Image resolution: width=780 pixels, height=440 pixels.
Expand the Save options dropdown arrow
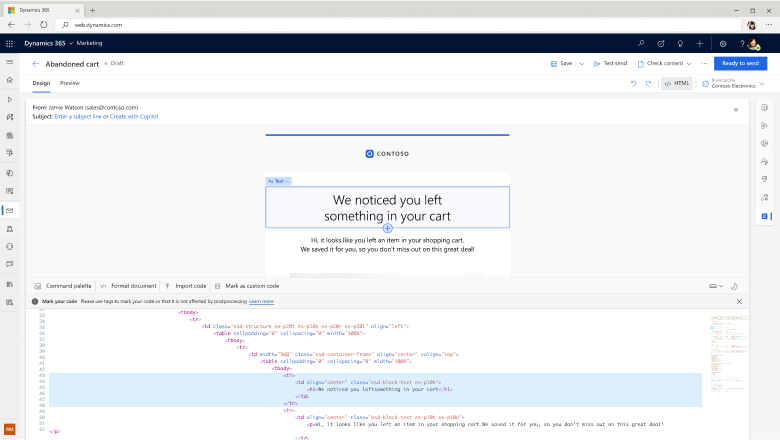582,64
